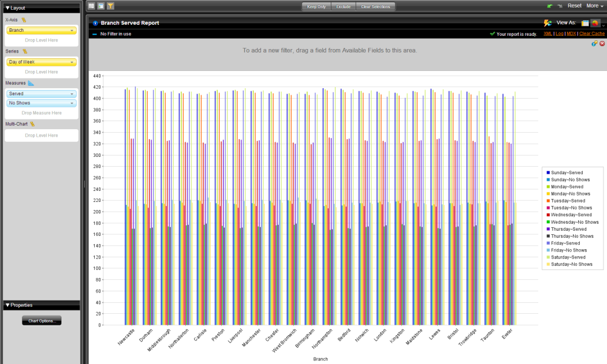Click the leftmost grid icon in the toolbar
607x364 pixels.
(91, 5)
